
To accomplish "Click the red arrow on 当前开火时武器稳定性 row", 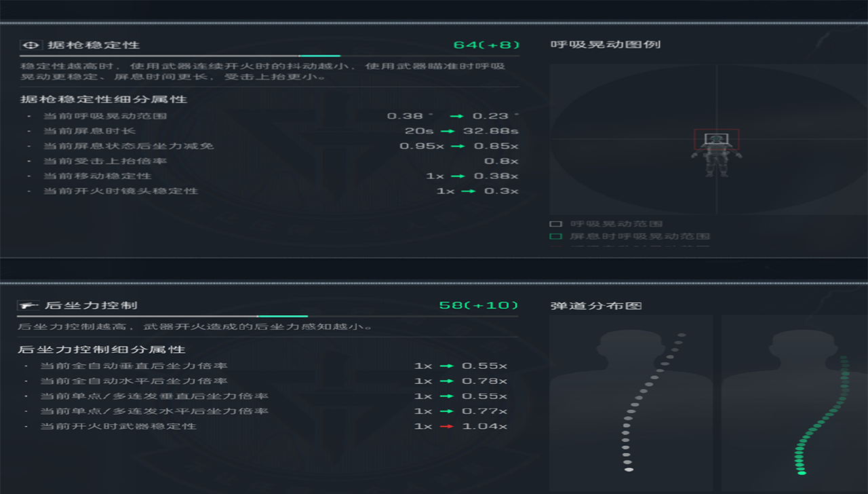I will pos(446,426).
